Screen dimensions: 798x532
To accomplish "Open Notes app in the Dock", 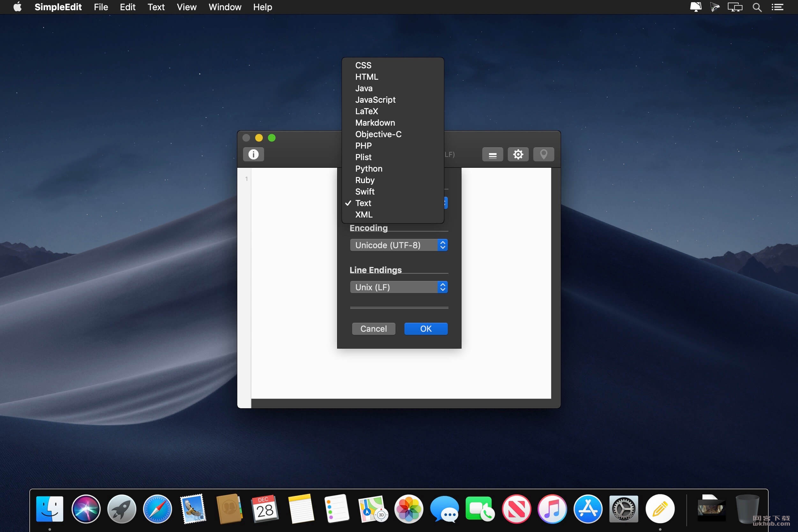I will [301, 509].
